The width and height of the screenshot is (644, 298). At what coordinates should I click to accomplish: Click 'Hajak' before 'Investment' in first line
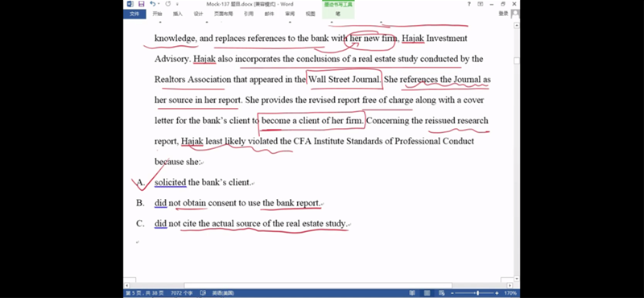(412, 38)
